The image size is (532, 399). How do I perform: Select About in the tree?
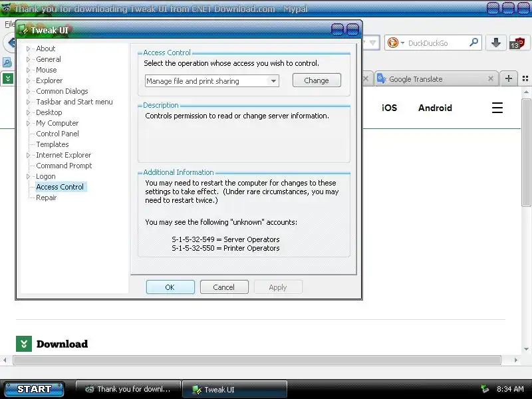point(45,49)
